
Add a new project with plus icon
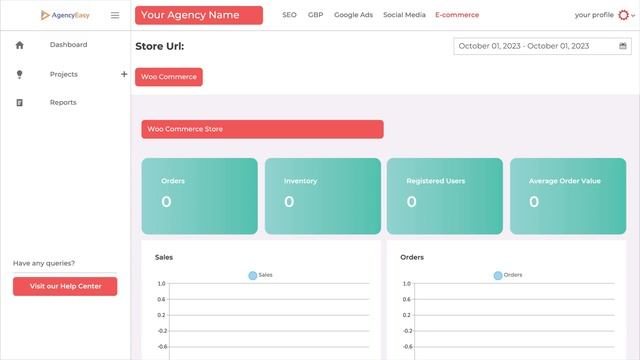point(124,74)
